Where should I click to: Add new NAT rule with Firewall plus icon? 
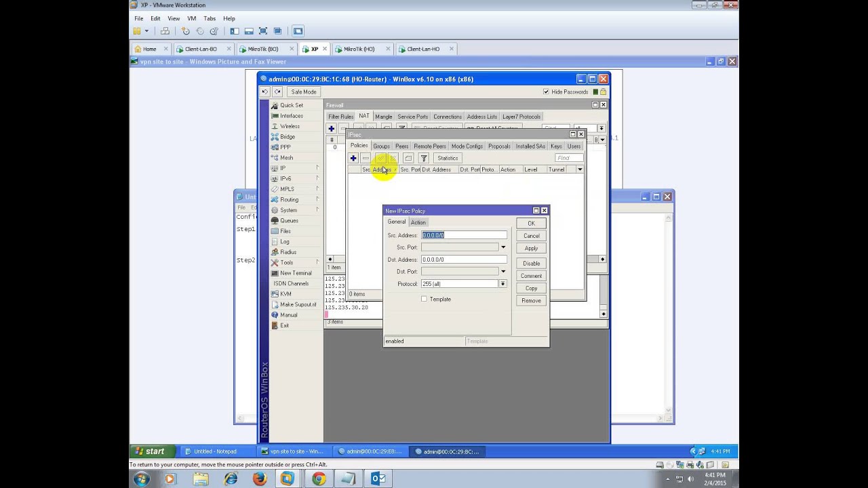tap(331, 129)
